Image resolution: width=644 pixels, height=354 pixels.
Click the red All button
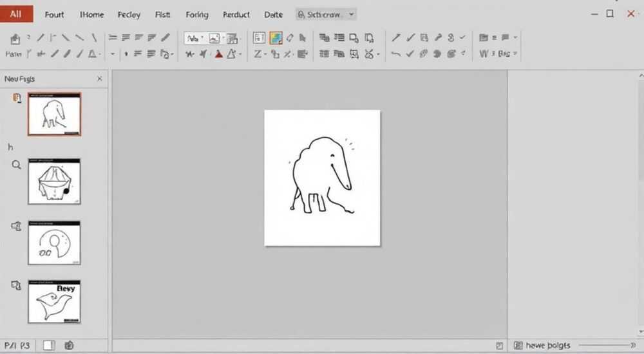[x=17, y=14]
